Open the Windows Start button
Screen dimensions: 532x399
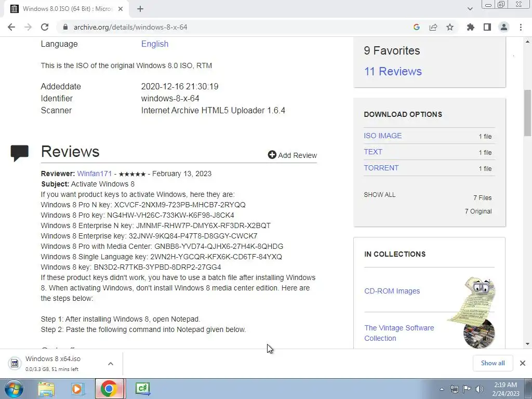(x=13, y=389)
